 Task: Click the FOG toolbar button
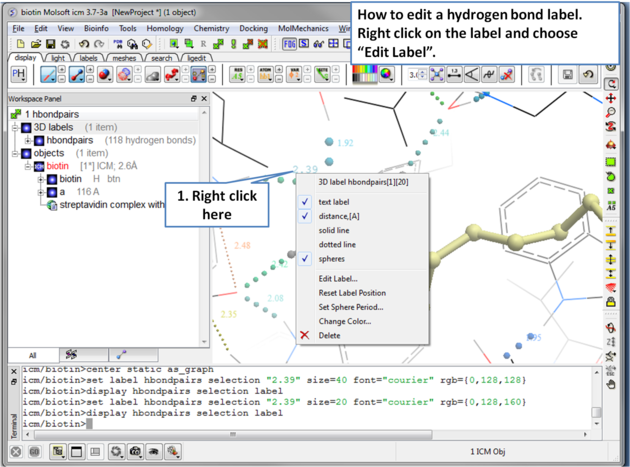pyautogui.click(x=289, y=44)
